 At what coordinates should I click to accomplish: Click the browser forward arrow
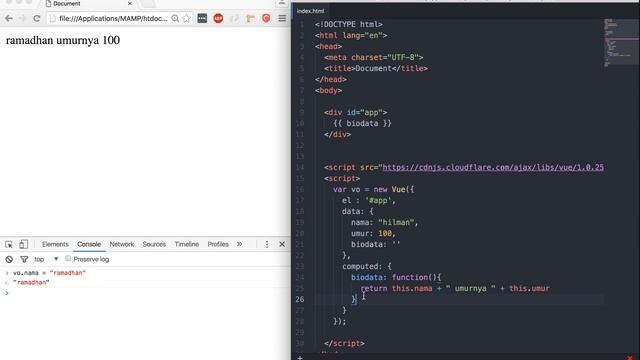click(x=22, y=18)
